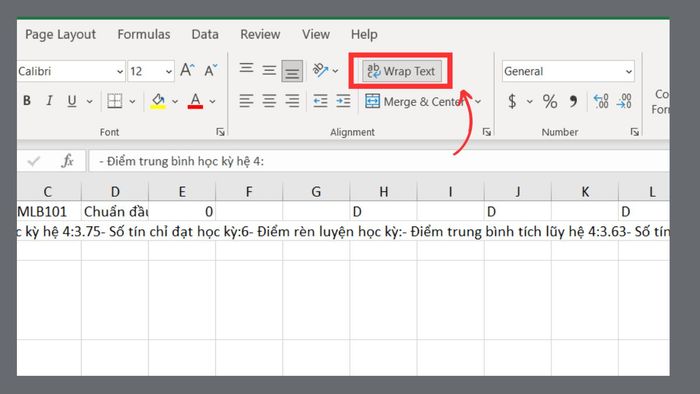Image resolution: width=700 pixels, height=394 pixels.
Task: Open Number format dialog launcher
Action: click(634, 132)
